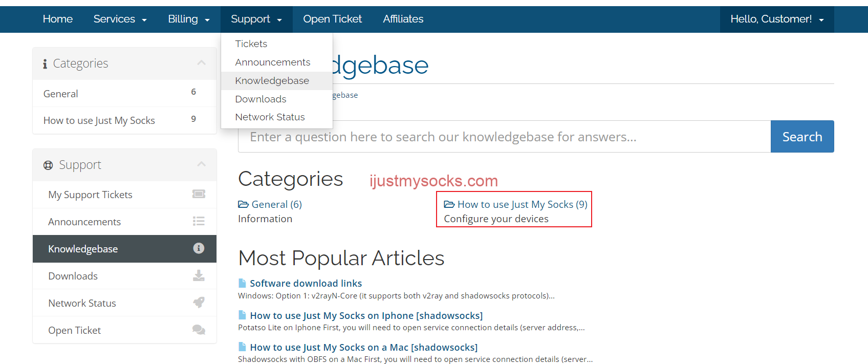Click the folder icon next to How to use Just My Socks (9)
Screen dimensions: 868x364
click(449, 204)
